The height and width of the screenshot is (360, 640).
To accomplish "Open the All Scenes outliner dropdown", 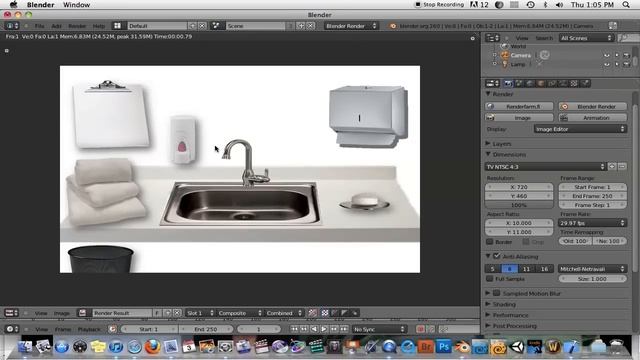I will coord(586,38).
